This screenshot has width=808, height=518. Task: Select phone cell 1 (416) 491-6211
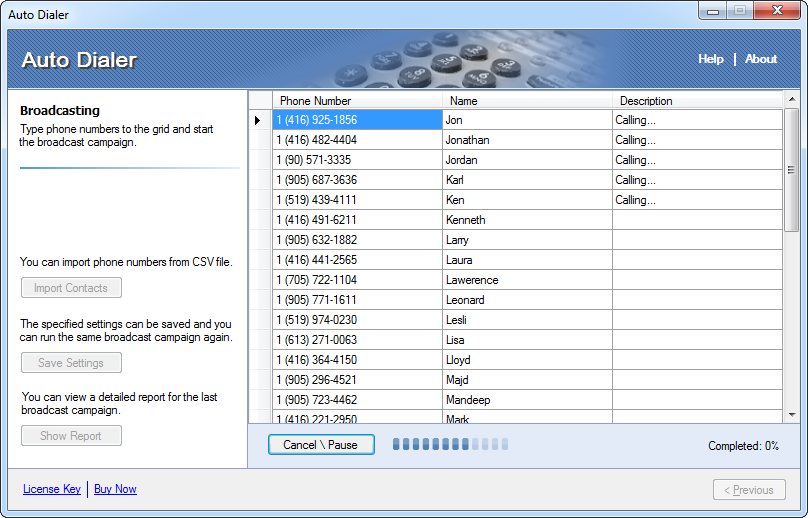(357, 220)
